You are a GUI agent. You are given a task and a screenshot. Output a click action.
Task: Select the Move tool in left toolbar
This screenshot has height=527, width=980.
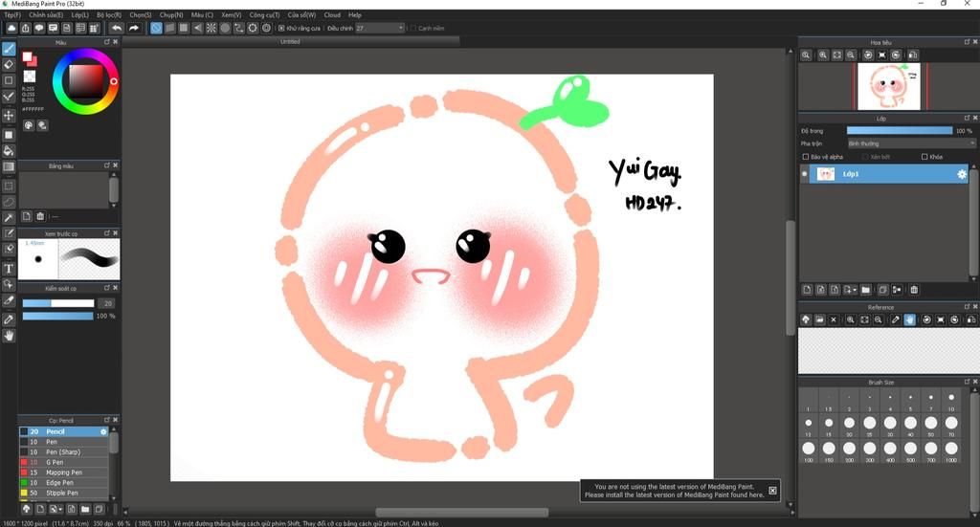click(9, 116)
